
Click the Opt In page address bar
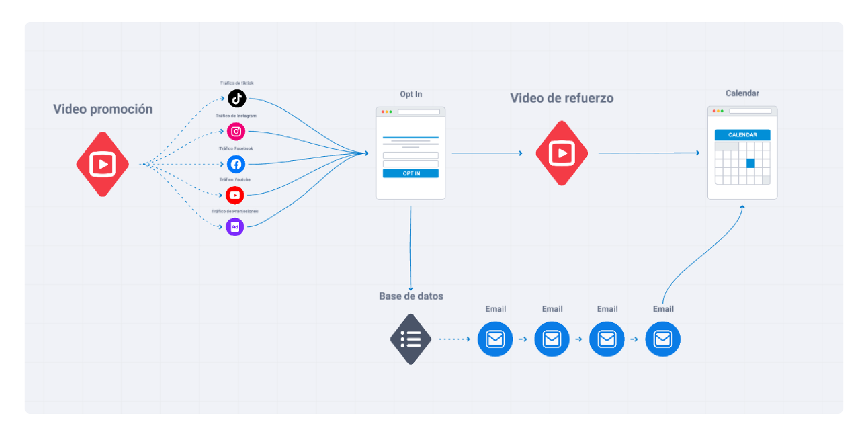click(x=419, y=112)
